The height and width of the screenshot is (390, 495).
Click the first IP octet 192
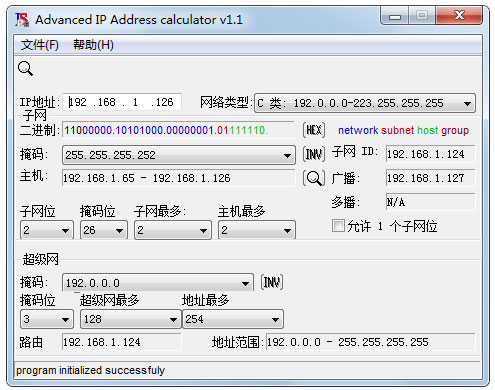pos(78,102)
